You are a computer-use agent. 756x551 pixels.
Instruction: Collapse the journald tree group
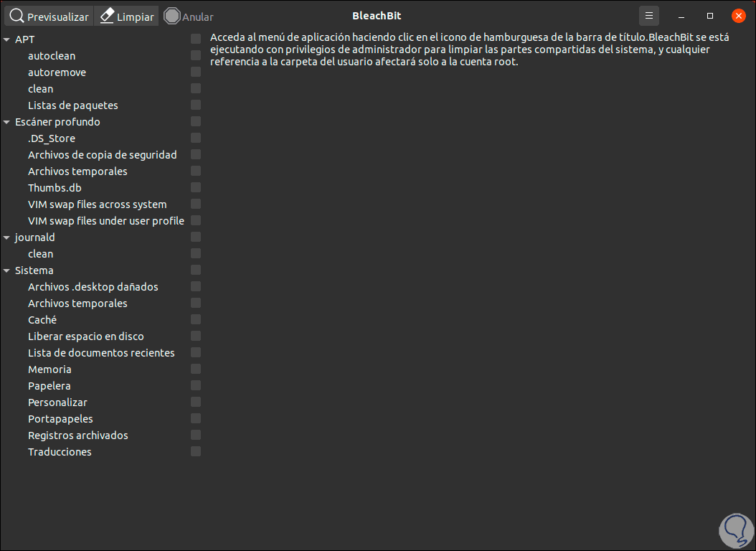[x=6, y=237]
